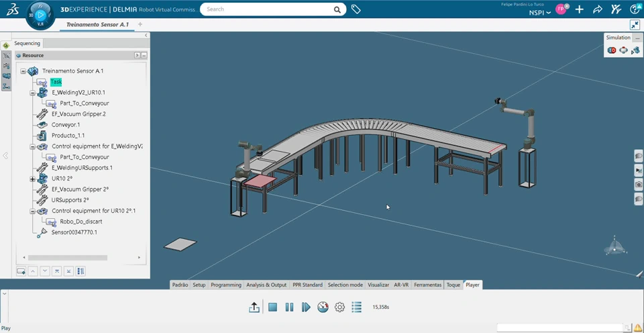Viewport: 644px width, 333px height.
Task: Switch to the Programming tab
Action: coord(225,285)
